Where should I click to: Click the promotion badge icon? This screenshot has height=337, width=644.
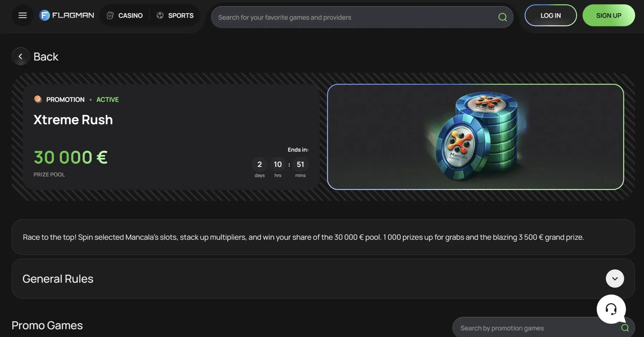pos(38,99)
